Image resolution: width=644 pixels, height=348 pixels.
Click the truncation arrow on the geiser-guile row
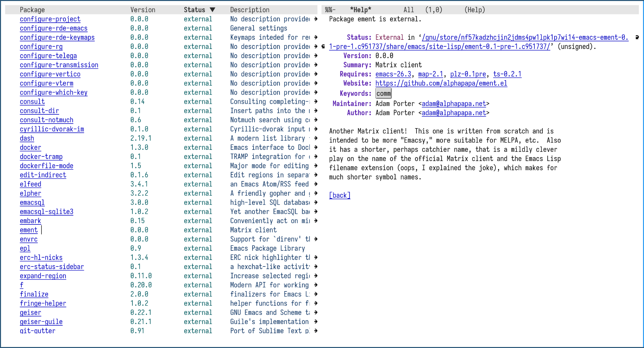[316, 322]
